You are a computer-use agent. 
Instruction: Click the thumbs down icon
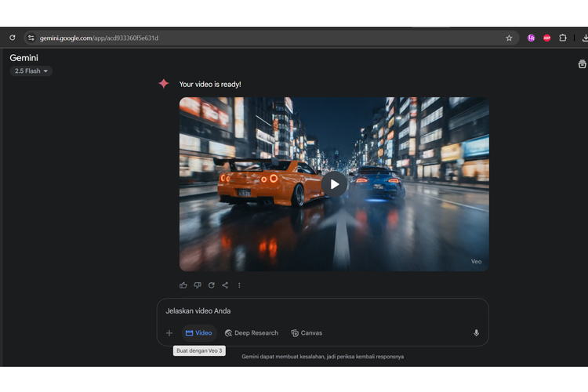(x=198, y=285)
